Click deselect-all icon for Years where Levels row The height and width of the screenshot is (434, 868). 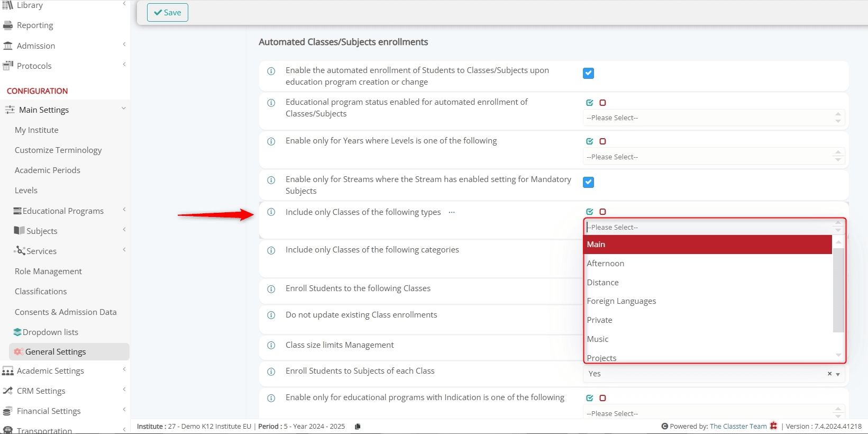coord(602,141)
